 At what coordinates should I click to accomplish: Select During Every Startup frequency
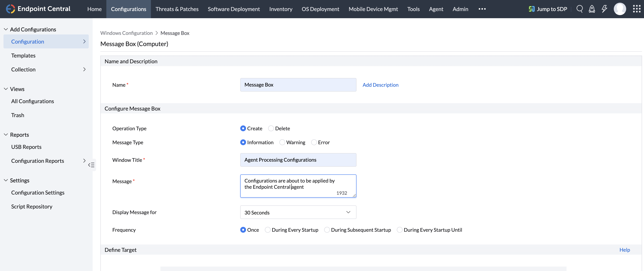click(x=268, y=230)
